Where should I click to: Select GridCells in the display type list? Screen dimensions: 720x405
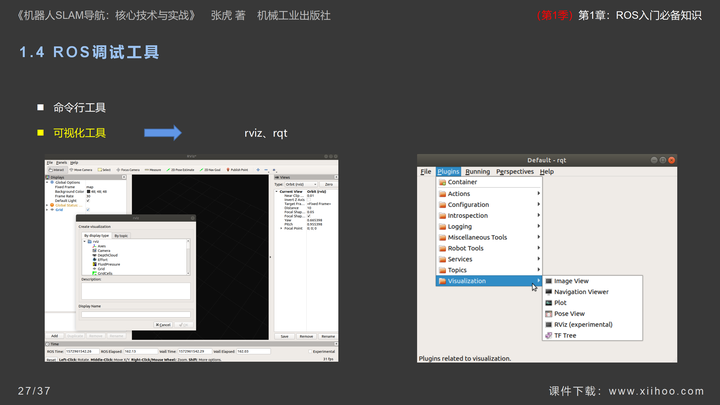(x=102, y=273)
